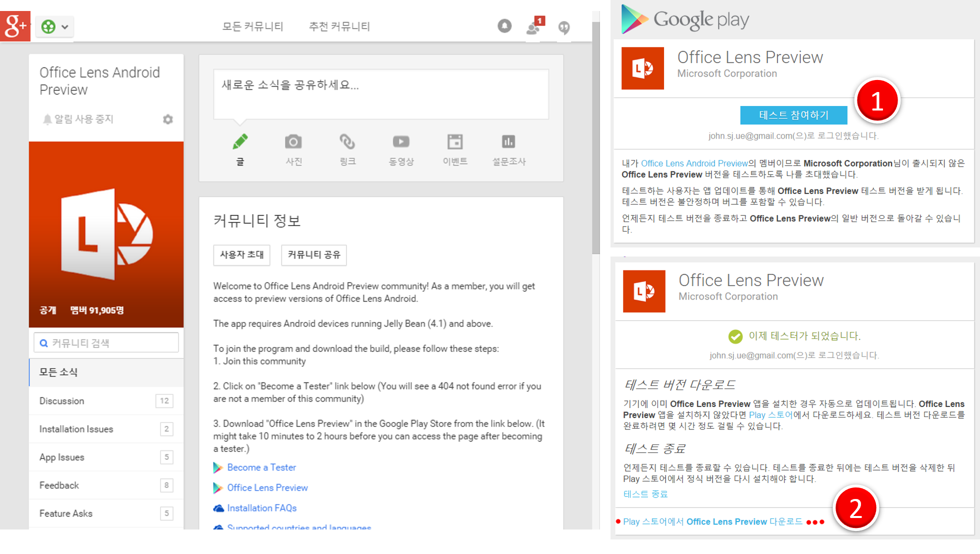
Task: Open community settings gear icon
Action: [x=168, y=119]
